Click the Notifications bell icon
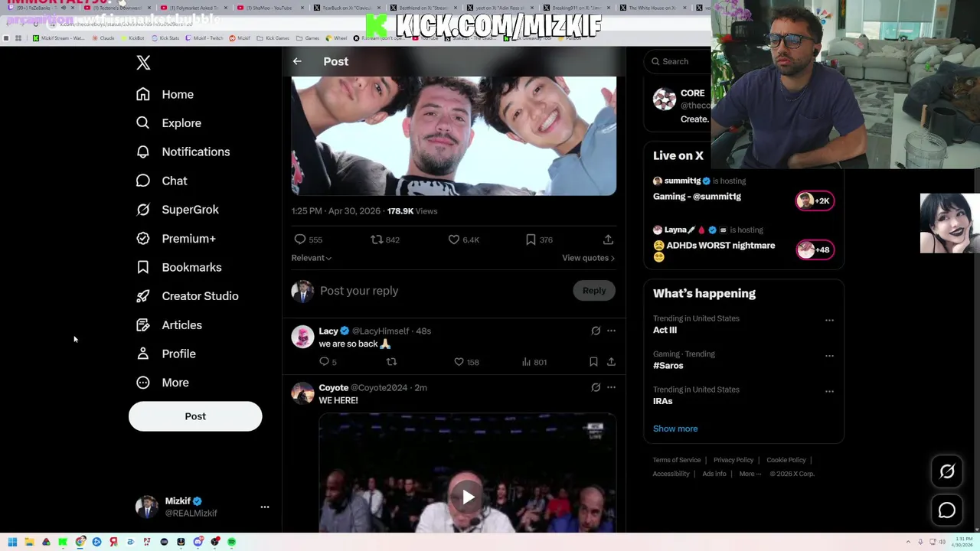Screen dimensions: 980x551 (x=143, y=152)
